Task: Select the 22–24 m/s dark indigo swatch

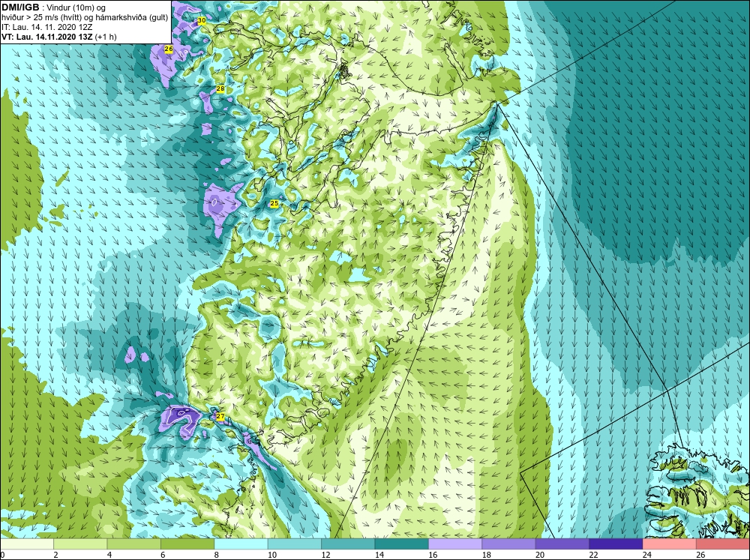Action: coord(616,544)
